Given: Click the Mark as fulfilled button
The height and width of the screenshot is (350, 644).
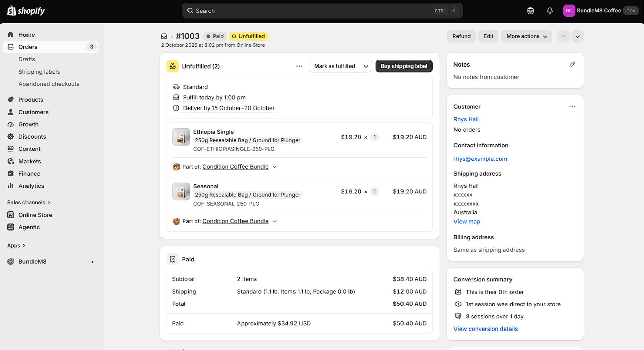Looking at the screenshot, I should pos(334,66).
